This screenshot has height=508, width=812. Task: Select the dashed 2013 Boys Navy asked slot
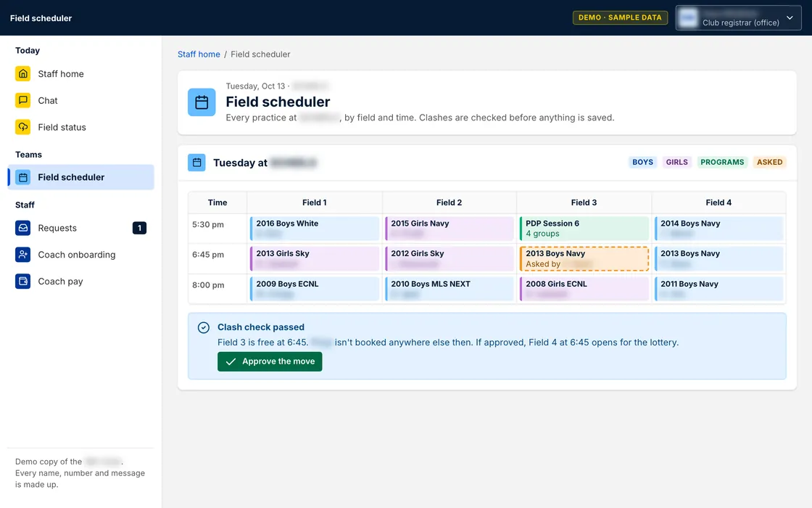click(584, 258)
